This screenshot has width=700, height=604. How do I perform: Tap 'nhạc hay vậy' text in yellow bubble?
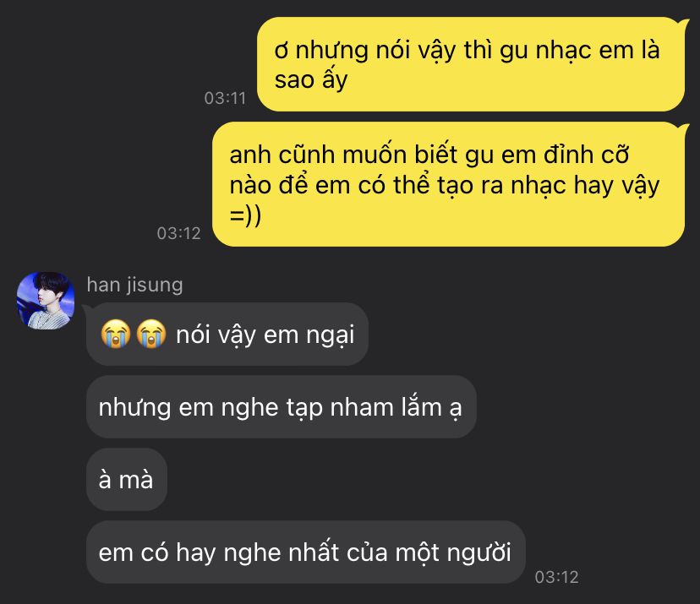pyautogui.click(x=585, y=186)
